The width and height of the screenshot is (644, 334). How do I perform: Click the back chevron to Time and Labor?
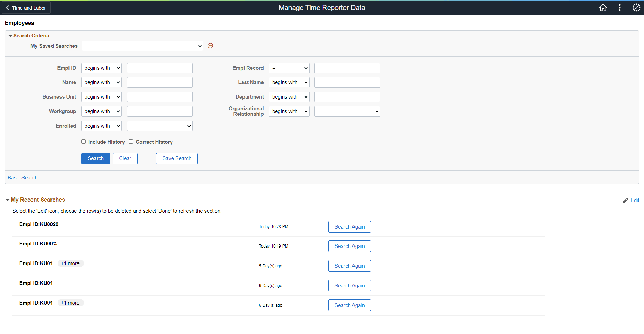click(8, 7)
